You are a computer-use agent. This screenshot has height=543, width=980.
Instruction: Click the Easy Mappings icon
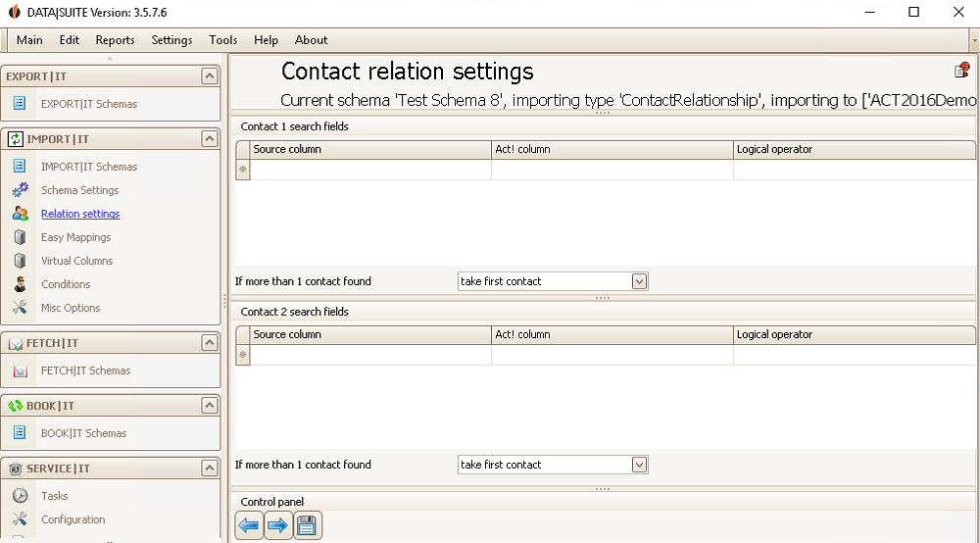pos(20,237)
